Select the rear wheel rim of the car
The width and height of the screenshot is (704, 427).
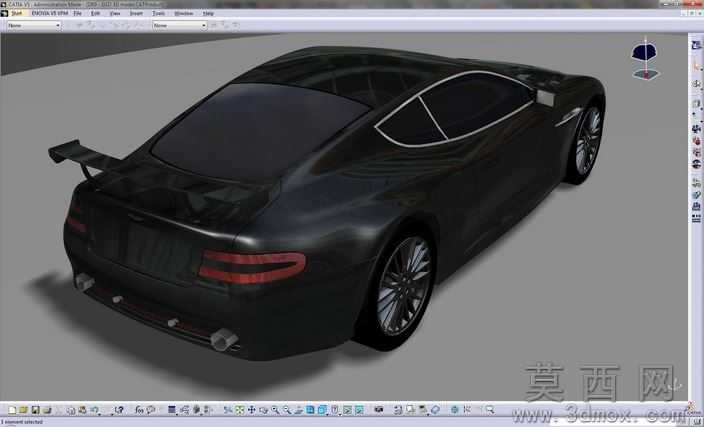point(403,286)
